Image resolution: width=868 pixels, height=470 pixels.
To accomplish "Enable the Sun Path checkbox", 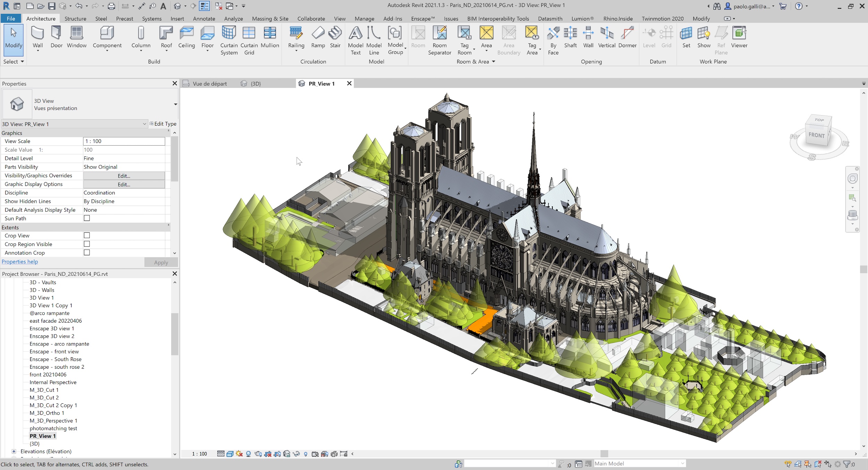I will pos(87,218).
